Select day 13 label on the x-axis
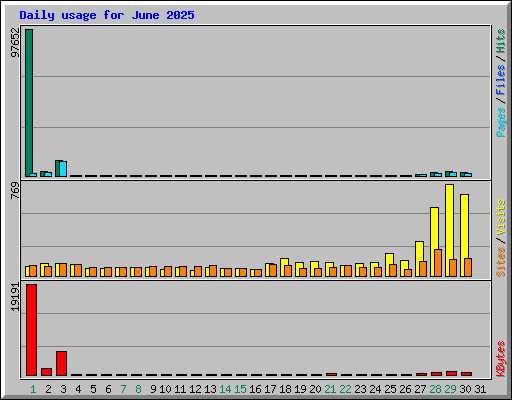512x400 pixels. 210,389
